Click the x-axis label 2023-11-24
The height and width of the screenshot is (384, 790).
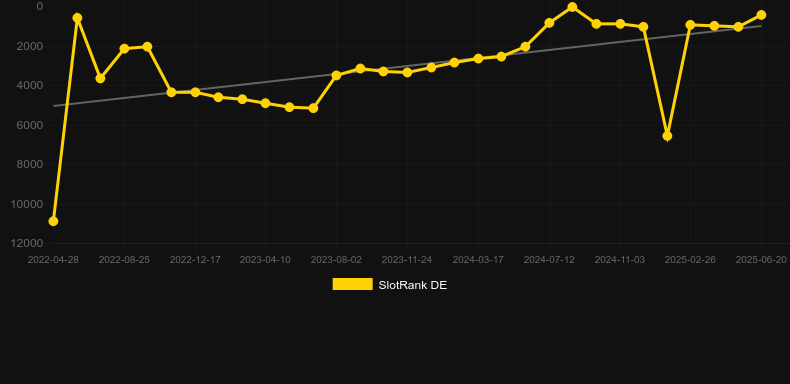(407, 260)
